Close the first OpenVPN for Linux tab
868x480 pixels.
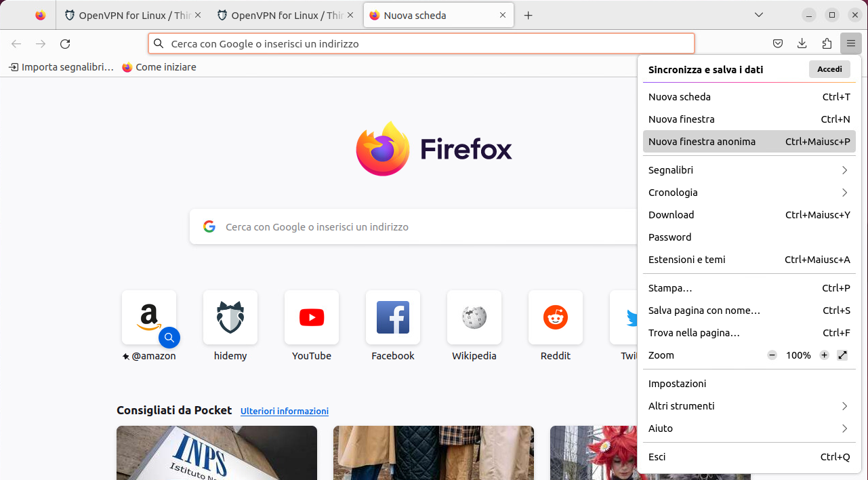[x=198, y=15]
